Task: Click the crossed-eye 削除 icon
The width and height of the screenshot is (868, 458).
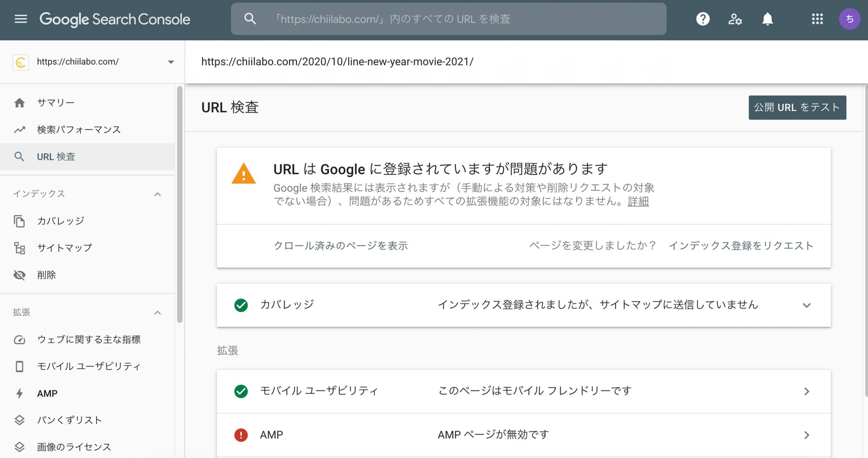Action: click(x=19, y=275)
